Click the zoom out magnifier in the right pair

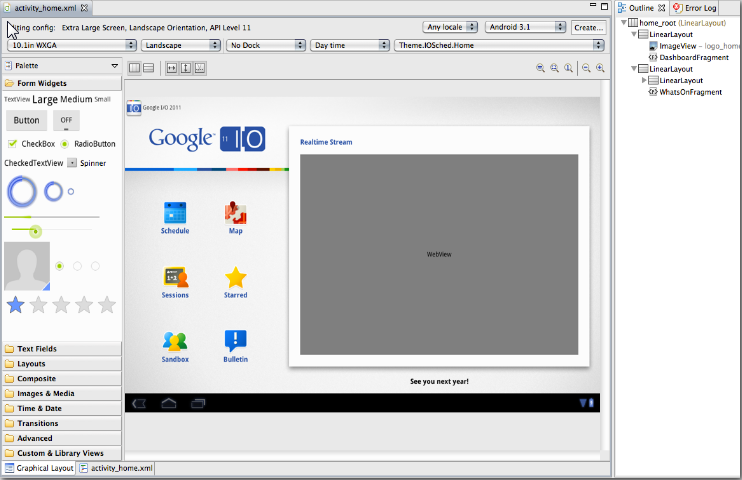tap(586, 68)
